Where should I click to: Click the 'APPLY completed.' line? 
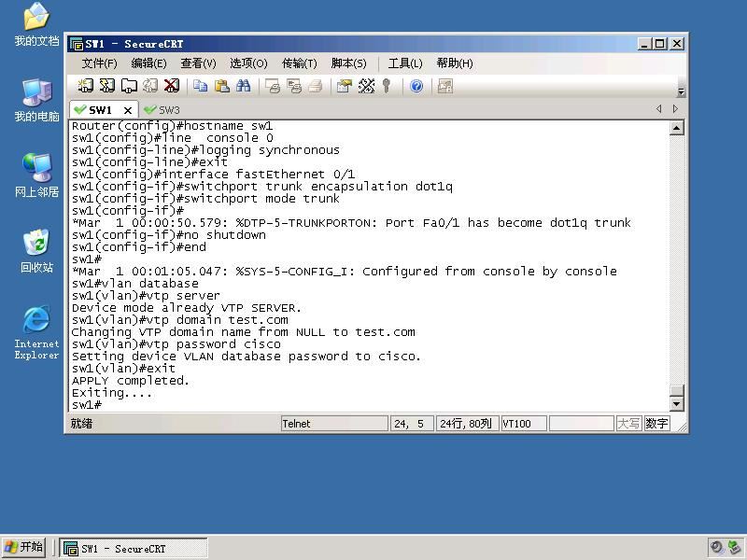(x=131, y=381)
